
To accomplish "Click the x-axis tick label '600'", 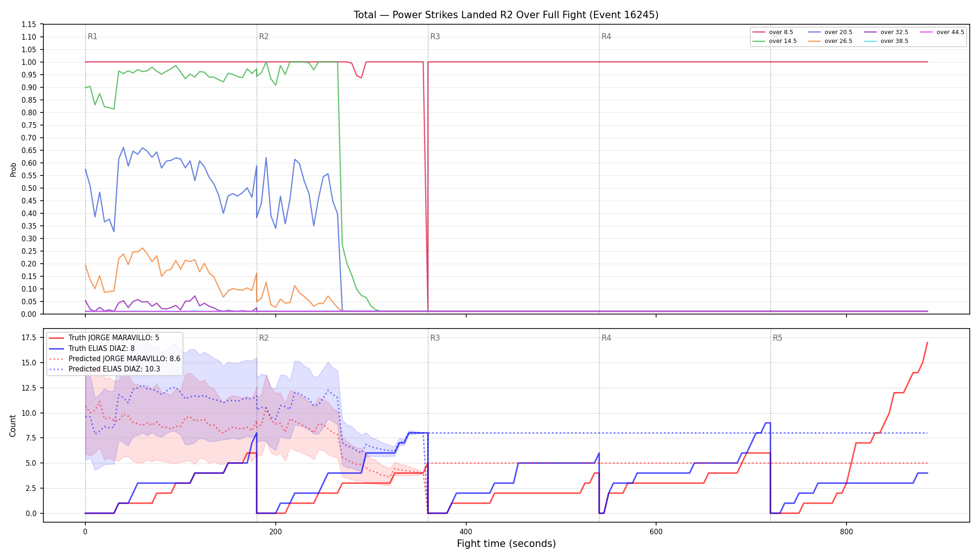I will click(656, 532).
